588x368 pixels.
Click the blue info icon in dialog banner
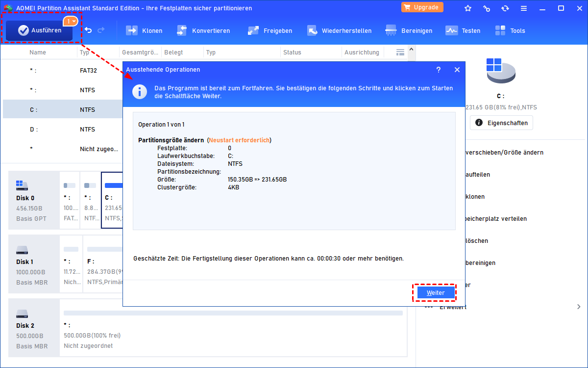141,92
